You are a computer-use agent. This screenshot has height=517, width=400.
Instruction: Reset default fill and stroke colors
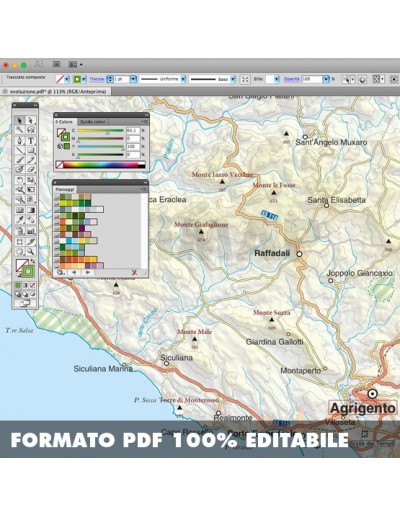click(x=19, y=276)
